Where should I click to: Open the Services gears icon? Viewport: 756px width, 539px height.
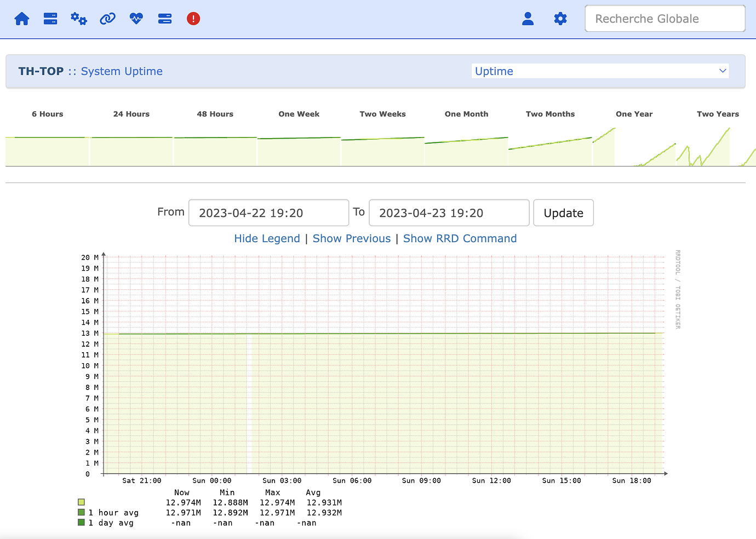coord(78,18)
